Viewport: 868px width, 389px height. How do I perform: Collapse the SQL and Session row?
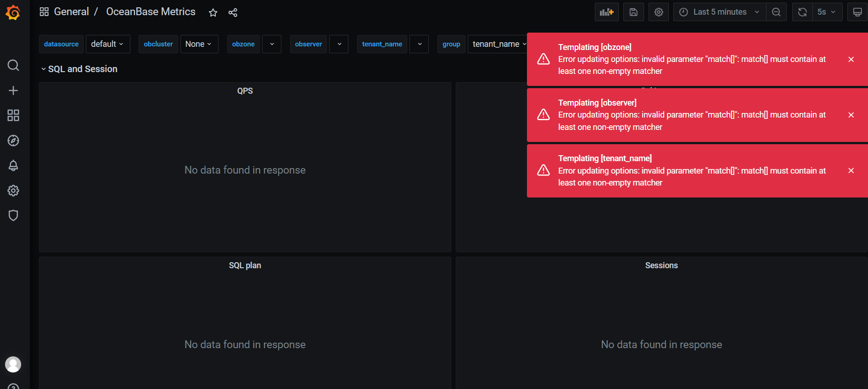pyautogui.click(x=79, y=69)
